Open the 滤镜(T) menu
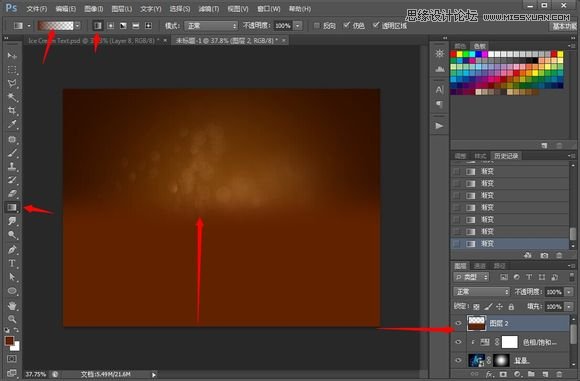This screenshot has height=381, width=580. click(209, 9)
